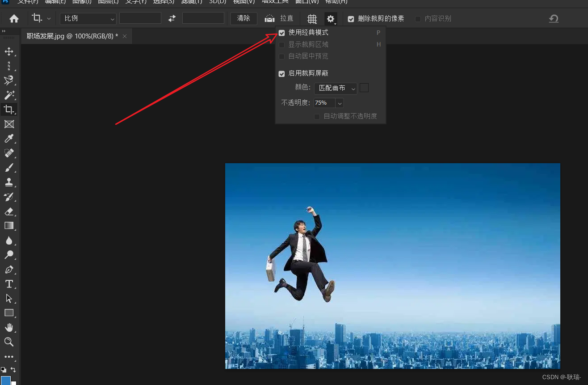Open the opacity 75% dropdown arrow
588x385 pixels.
[340, 103]
